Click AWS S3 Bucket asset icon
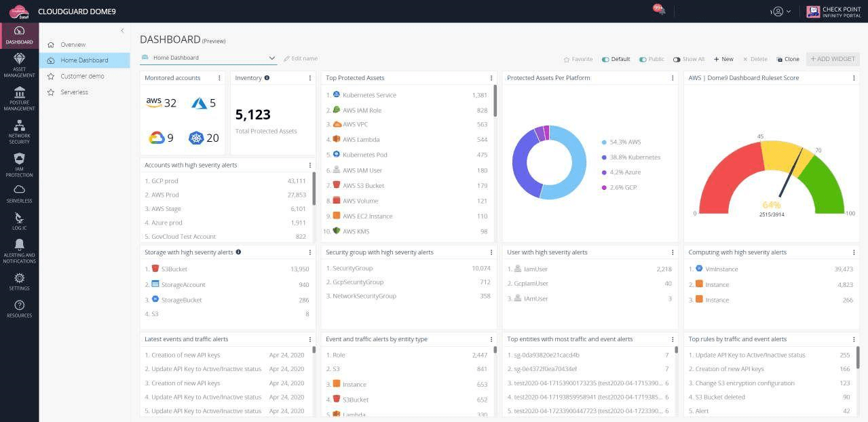 click(x=337, y=185)
